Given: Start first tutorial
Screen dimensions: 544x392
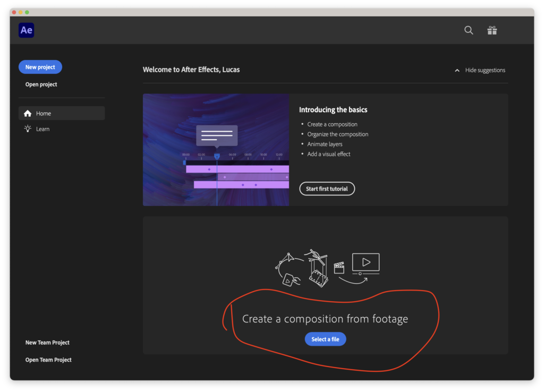Looking at the screenshot, I should 327,189.
